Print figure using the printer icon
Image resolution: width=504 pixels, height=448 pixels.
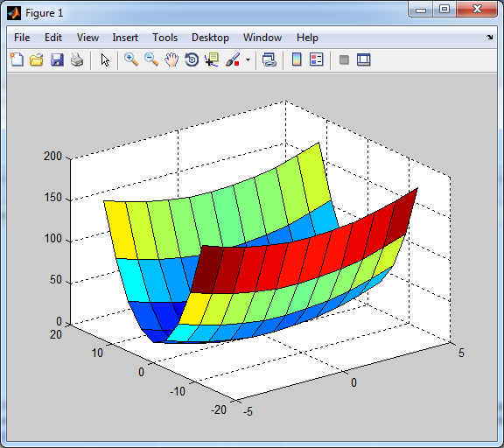pos(77,59)
